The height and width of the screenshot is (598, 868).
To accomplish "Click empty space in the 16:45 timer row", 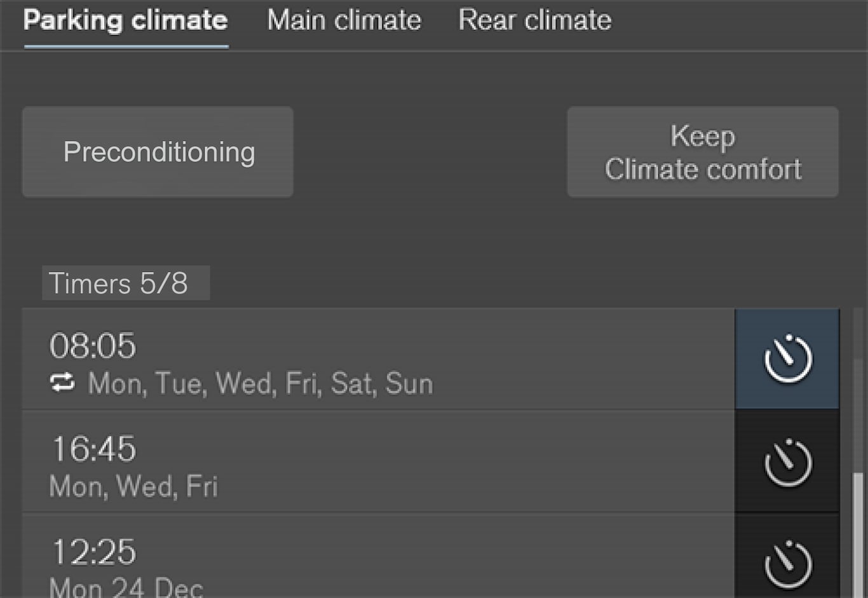I will [x=477, y=462].
